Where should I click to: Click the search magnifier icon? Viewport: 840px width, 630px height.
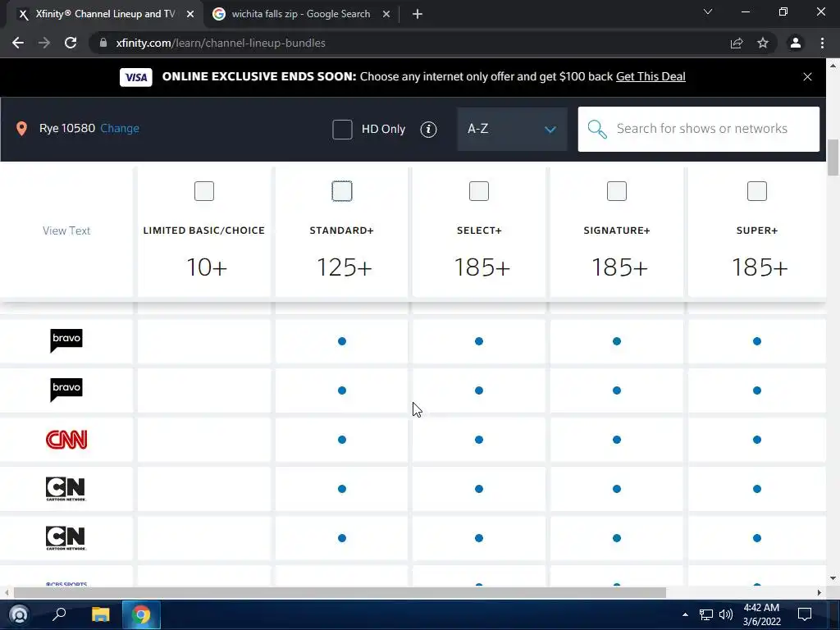[597, 129]
